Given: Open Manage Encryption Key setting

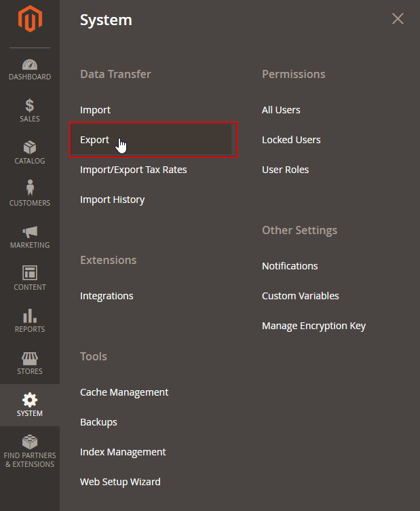Looking at the screenshot, I should (x=313, y=326).
